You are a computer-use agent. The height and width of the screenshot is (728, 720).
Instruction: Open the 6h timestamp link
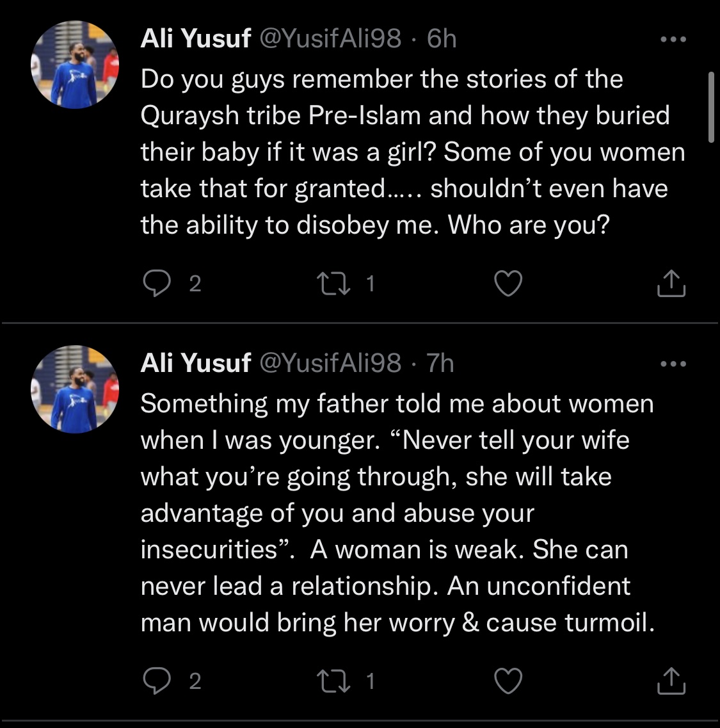tap(442, 39)
